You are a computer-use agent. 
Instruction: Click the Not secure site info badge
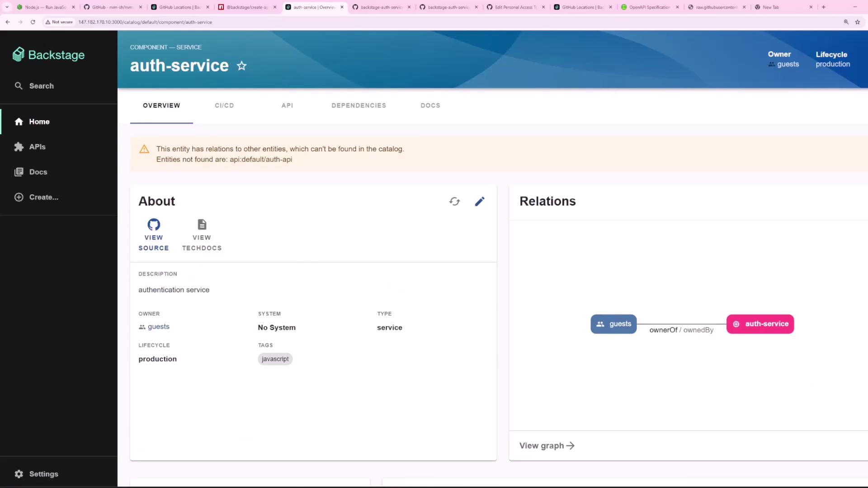tap(59, 22)
